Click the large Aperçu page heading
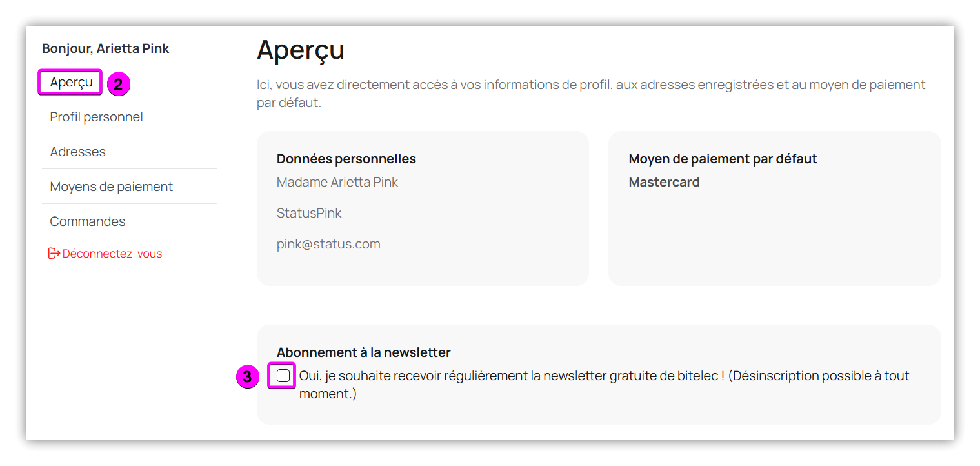The height and width of the screenshot is (466, 980). pyautogui.click(x=300, y=50)
